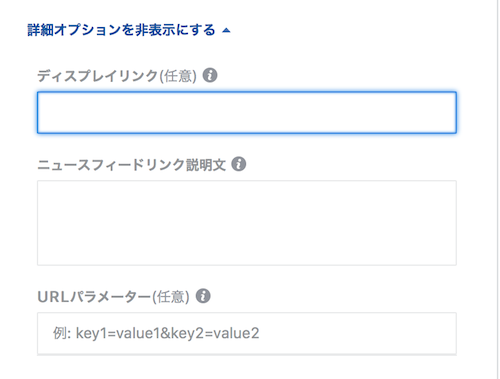Select the URLパラメーター input box

[247, 333]
